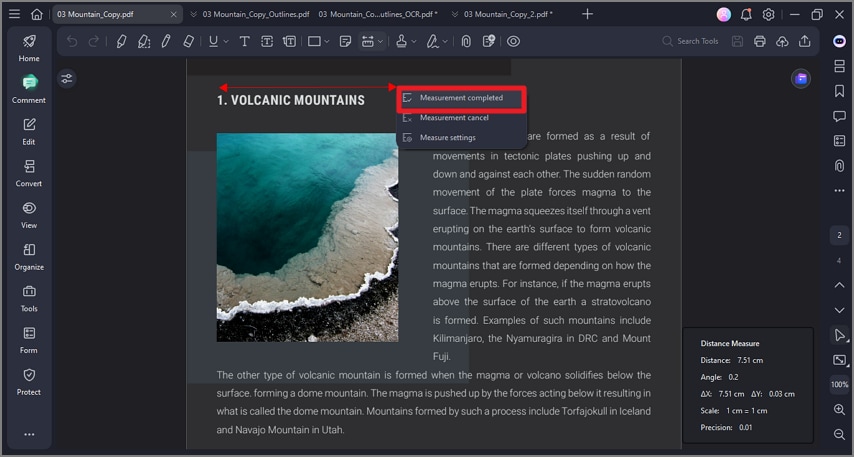Add a sticky note comment
854x457 pixels.
[x=345, y=41]
